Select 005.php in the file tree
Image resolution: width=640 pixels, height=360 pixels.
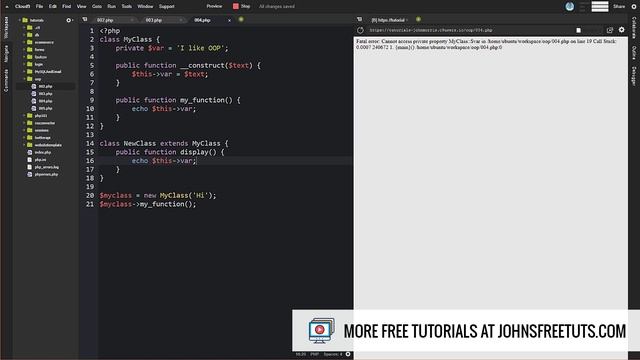[45, 108]
